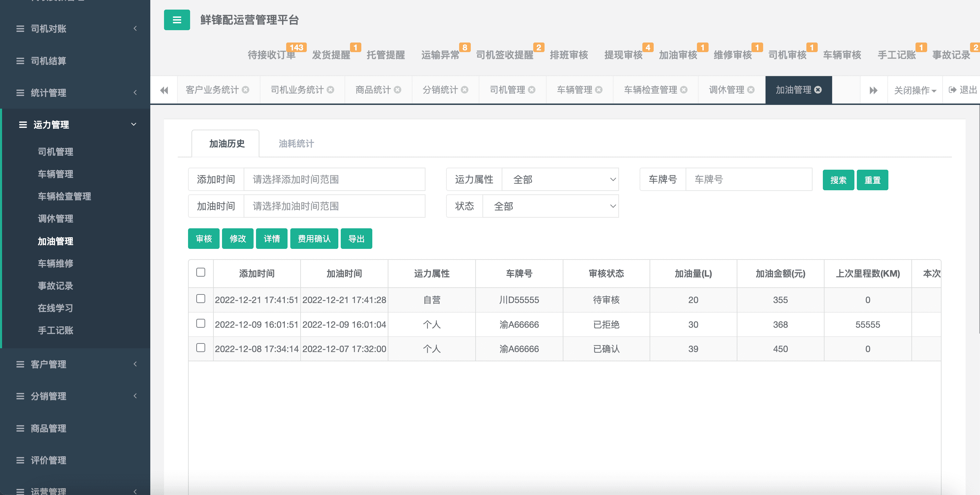Click the 修改 button
This screenshot has width=980, height=495.
238,239
